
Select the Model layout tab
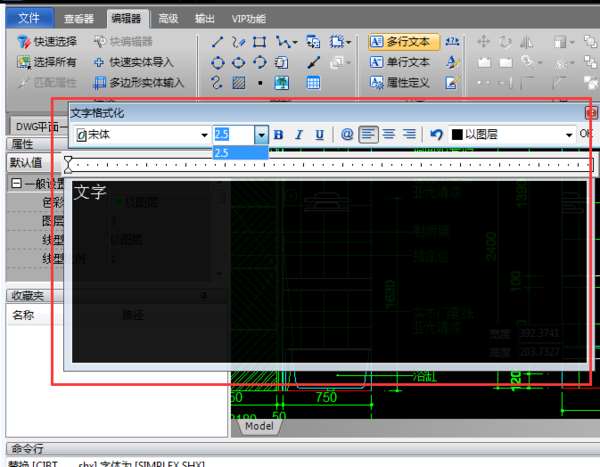tap(259, 426)
